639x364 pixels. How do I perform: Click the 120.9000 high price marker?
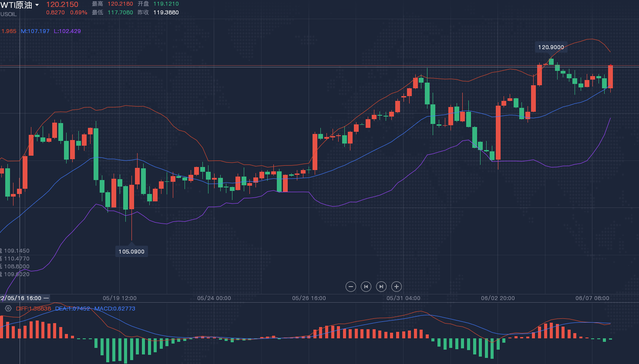[x=551, y=47]
